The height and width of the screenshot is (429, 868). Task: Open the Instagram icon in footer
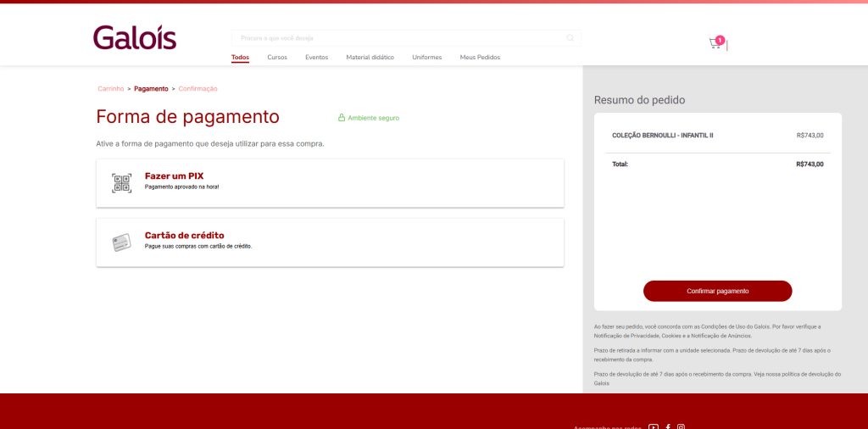681,426
